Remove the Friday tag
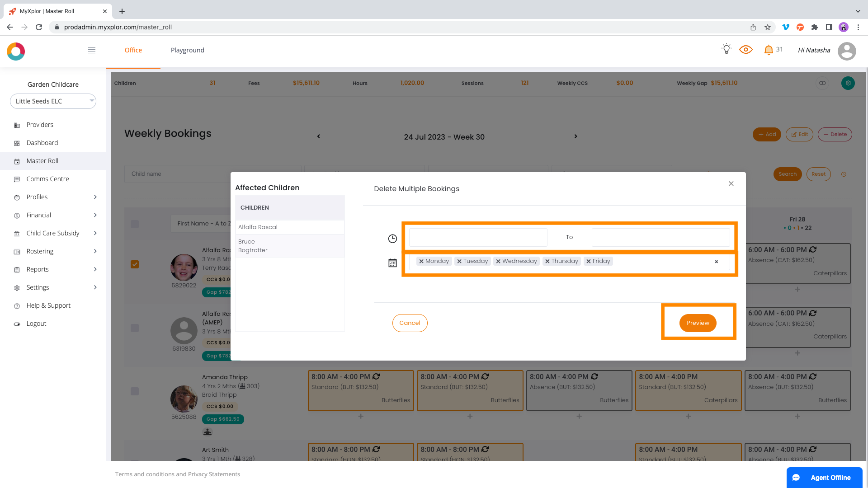868x488 pixels. 589,261
